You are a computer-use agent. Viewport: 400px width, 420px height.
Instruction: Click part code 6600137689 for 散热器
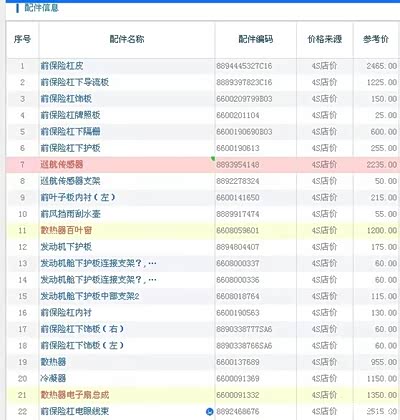[238, 362]
